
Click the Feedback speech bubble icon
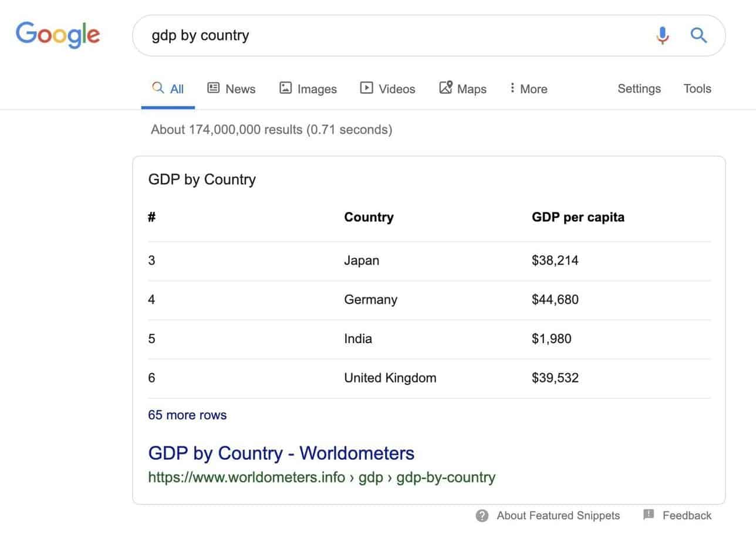(649, 514)
